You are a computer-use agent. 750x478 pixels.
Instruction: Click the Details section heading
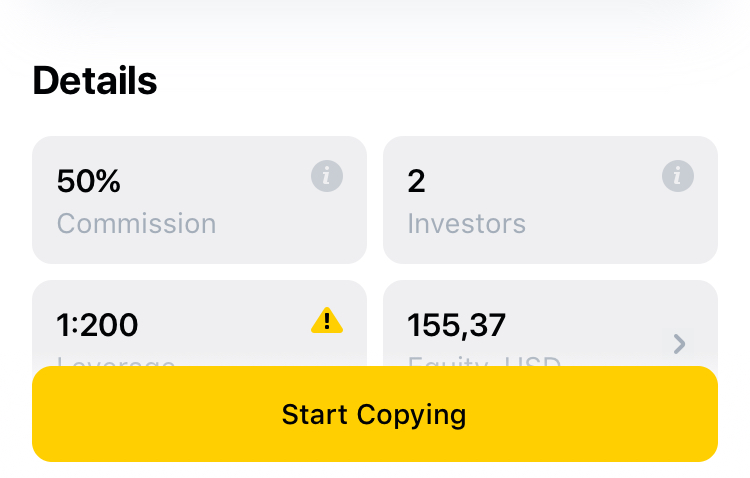click(95, 81)
